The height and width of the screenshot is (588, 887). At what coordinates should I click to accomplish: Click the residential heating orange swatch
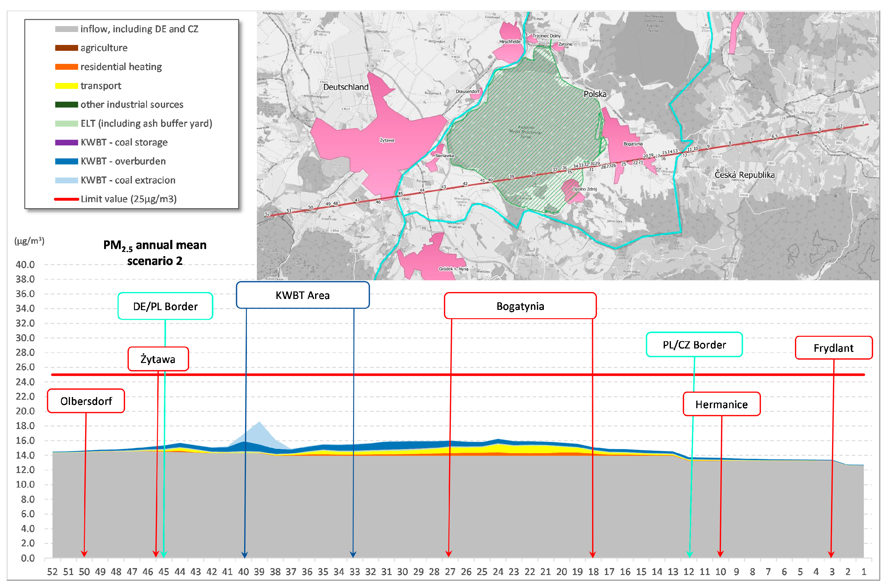(66, 67)
